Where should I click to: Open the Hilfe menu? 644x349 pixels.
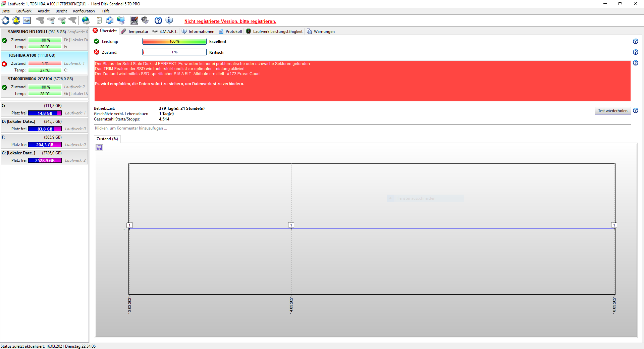tap(106, 11)
